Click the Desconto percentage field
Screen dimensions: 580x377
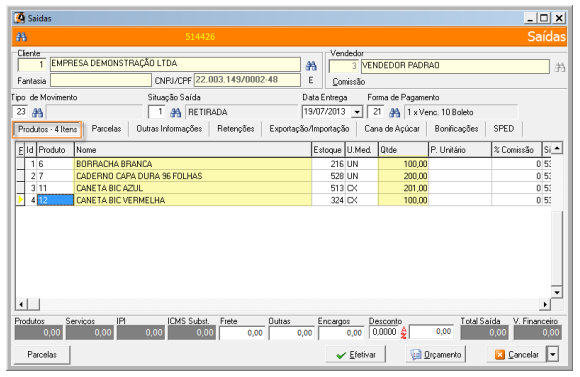pyautogui.click(x=384, y=332)
